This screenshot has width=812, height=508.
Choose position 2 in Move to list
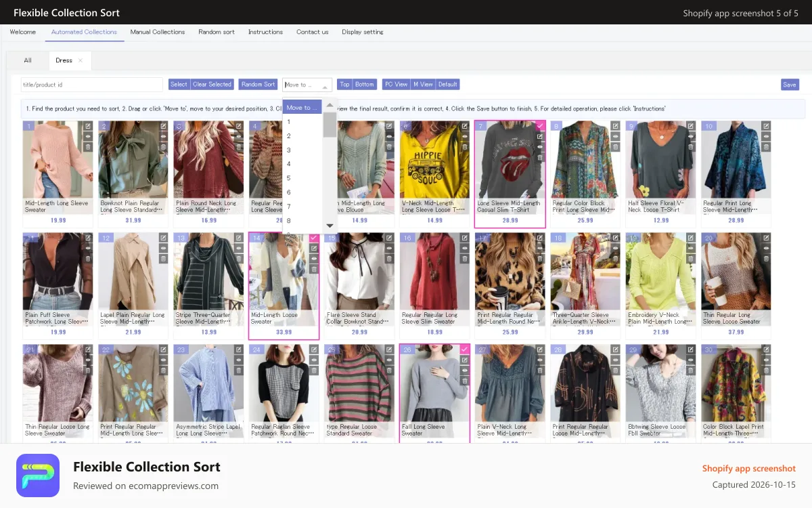point(302,136)
